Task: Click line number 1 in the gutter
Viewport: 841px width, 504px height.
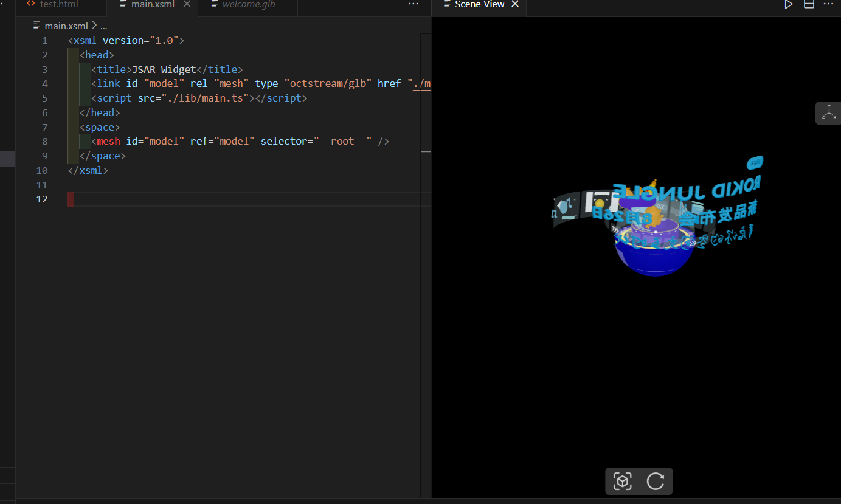Action: point(44,41)
